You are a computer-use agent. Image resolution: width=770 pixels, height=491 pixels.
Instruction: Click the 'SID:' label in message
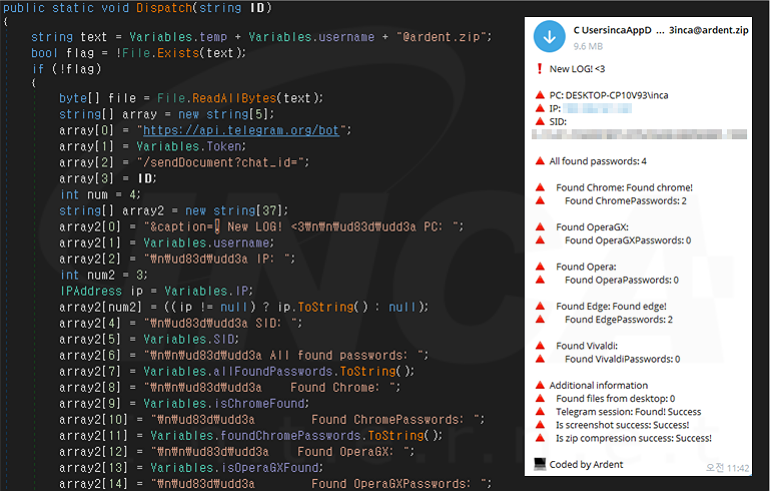(x=558, y=122)
